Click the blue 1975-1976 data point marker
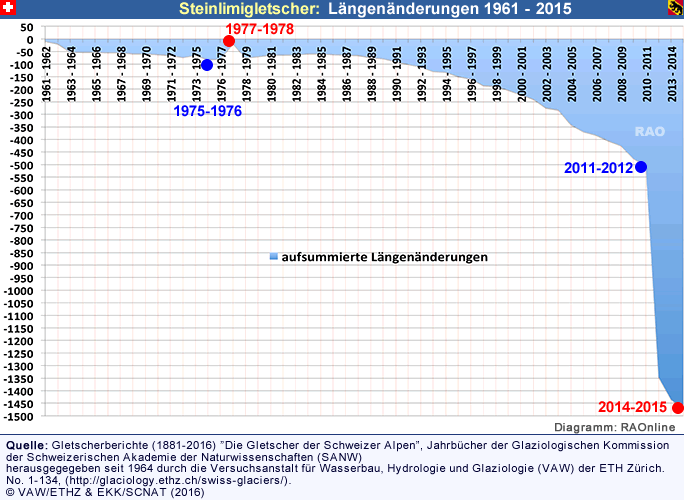Screen dimensions: 684x500 [207, 65]
